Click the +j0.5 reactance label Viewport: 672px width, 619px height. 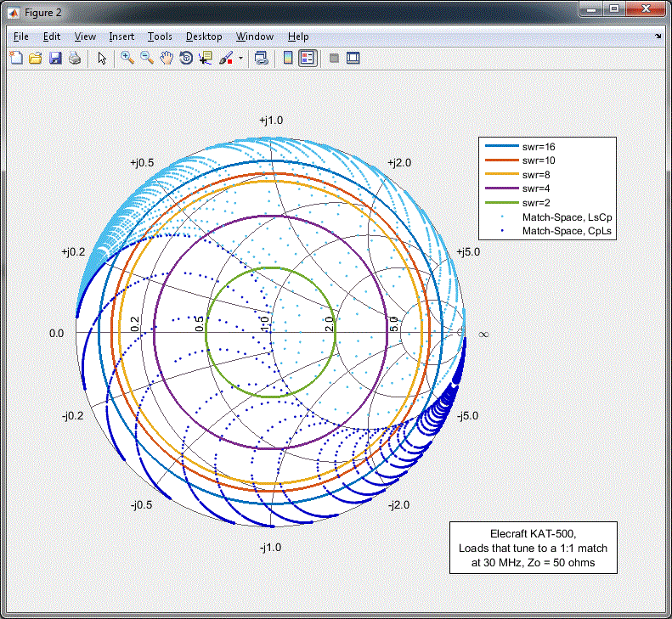coord(142,163)
